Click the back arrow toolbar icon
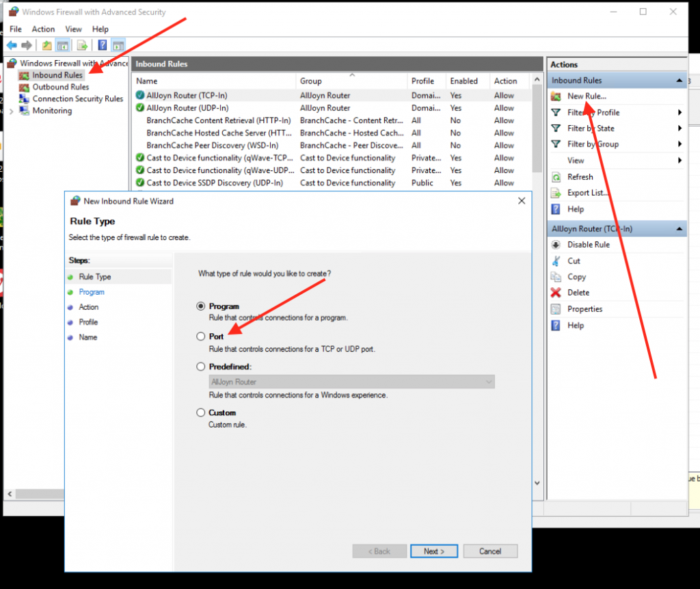This screenshot has width=700, height=589. tap(12, 46)
